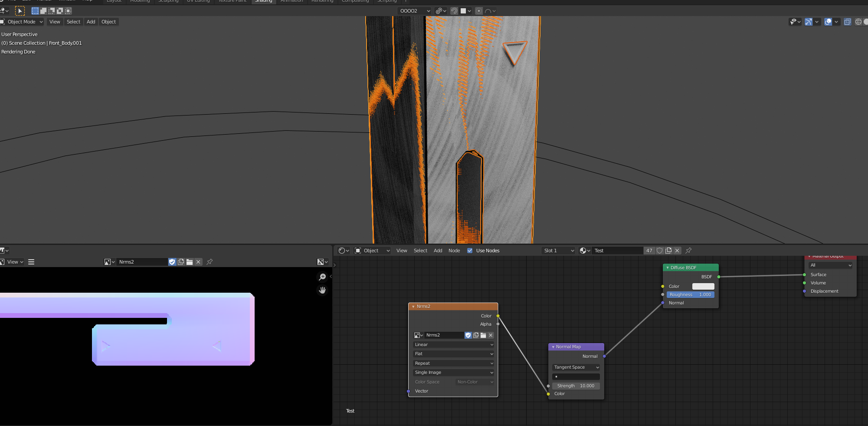Viewport: 868px width, 426px height.
Task: Click the pan hand icon in the image editor
Action: [322, 290]
